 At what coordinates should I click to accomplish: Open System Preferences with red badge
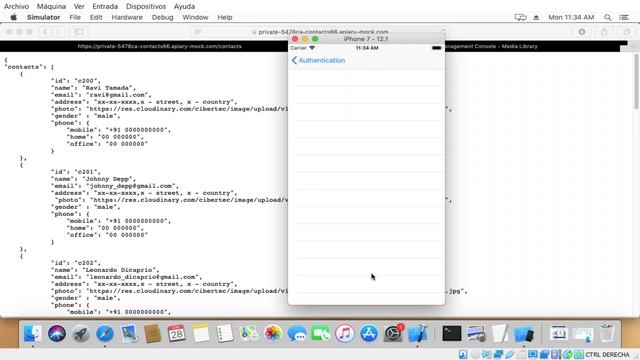click(393, 333)
